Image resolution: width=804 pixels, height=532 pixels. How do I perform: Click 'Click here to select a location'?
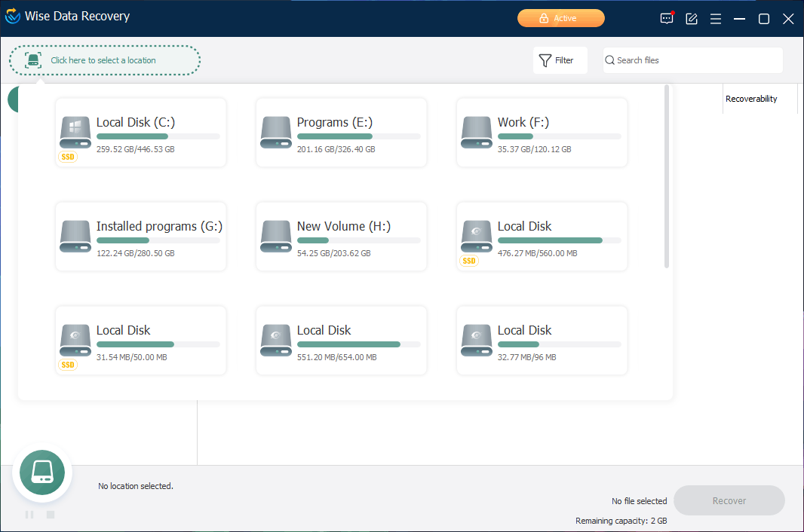(x=103, y=60)
